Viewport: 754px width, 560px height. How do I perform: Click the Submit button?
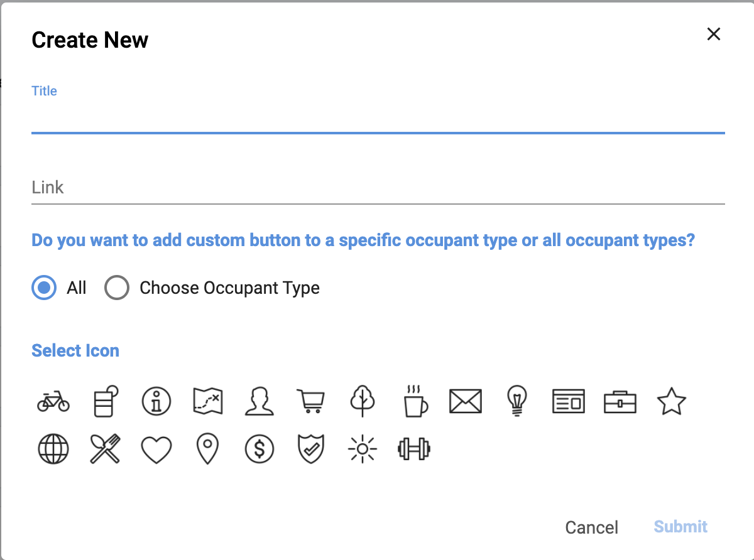[x=680, y=527]
